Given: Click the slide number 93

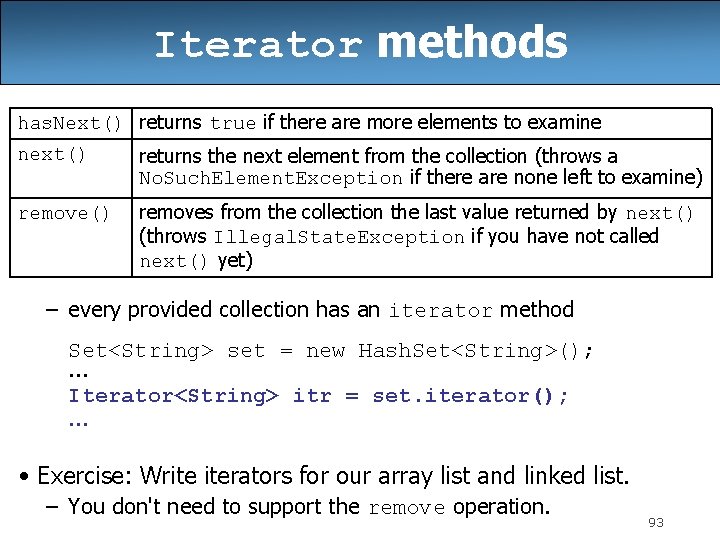Looking at the screenshot, I should click(x=656, y=523).
